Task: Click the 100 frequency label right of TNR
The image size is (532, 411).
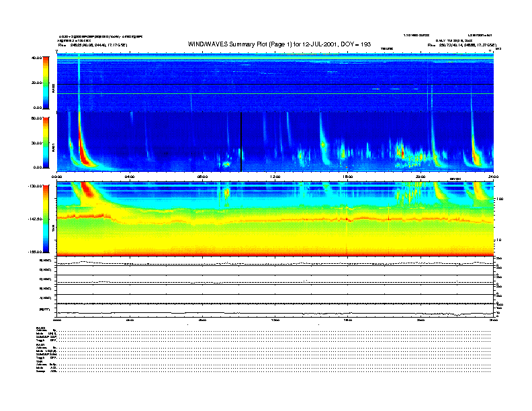Action: (x=499, y=199)
